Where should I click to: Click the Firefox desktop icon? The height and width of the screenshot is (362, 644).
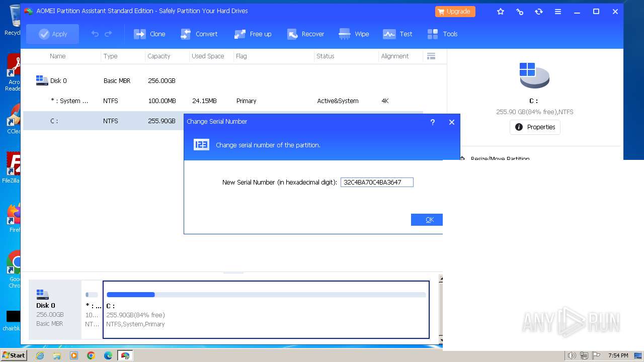[x=14, y=217]
